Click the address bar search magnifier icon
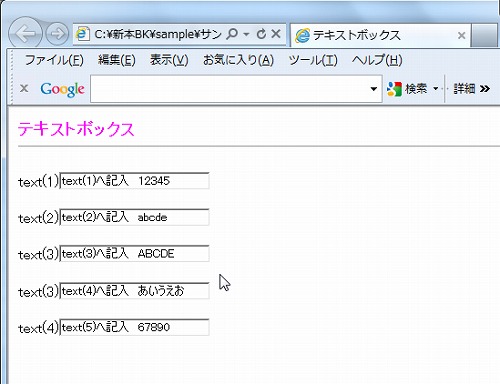The image size is (500, 384). (232, 34)
